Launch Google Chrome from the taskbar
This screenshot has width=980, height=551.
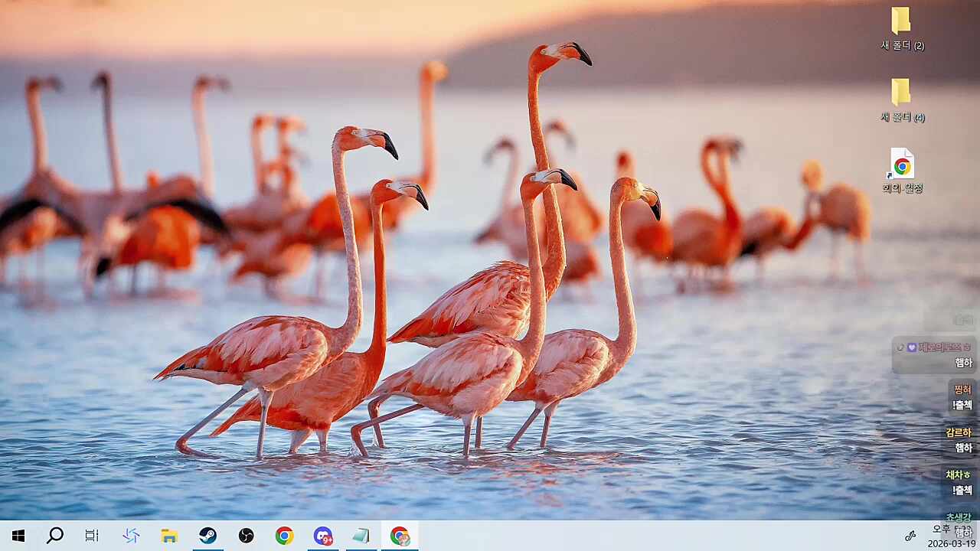[284, 536]
